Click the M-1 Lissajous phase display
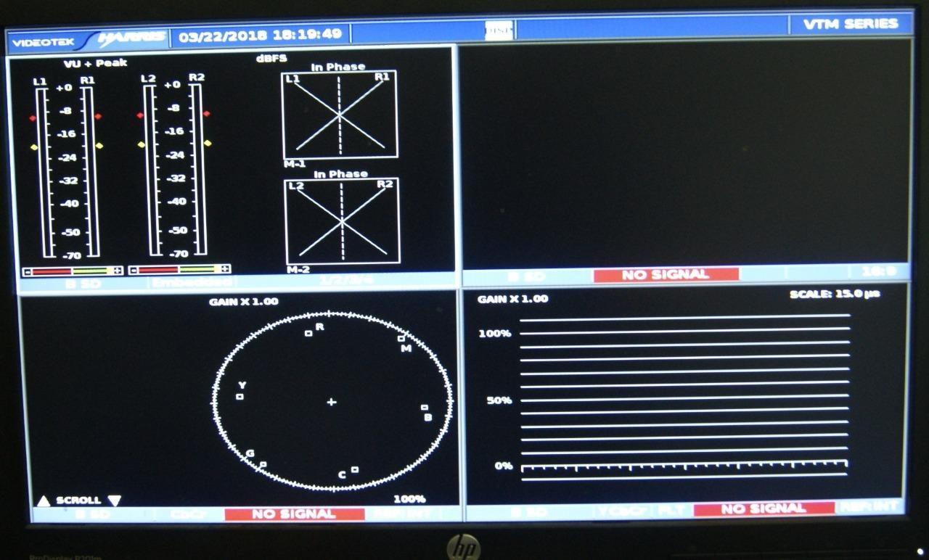The height and width of the screenshot is (560, 929). click(338, 115)
